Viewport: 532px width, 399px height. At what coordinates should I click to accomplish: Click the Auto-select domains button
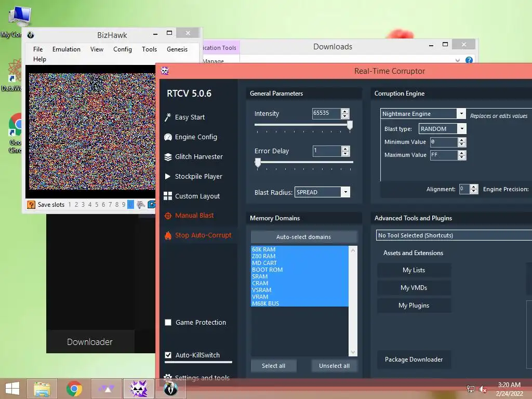pyautogui.click(x=303, y=237)
